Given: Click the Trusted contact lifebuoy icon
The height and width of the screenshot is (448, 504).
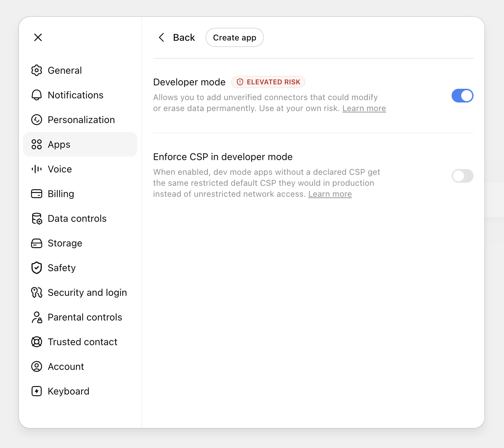Looking at the screenshot, I should coord(37,342).
